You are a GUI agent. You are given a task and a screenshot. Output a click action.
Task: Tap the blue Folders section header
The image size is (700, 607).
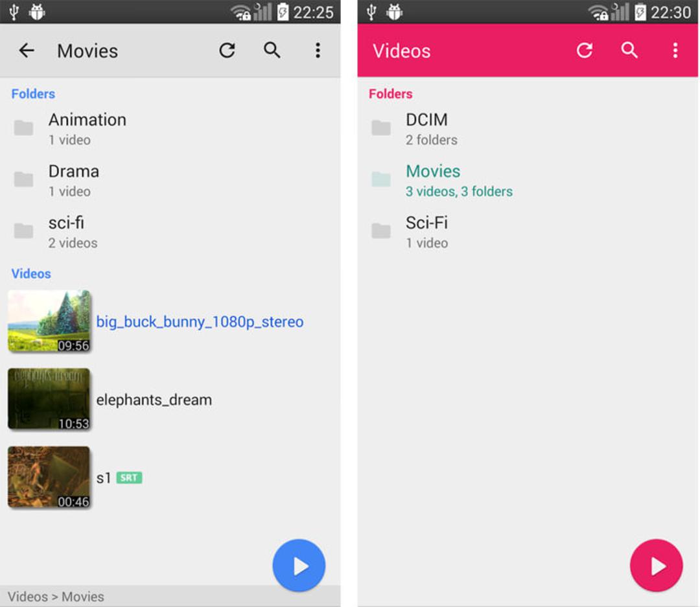(33, 94)
